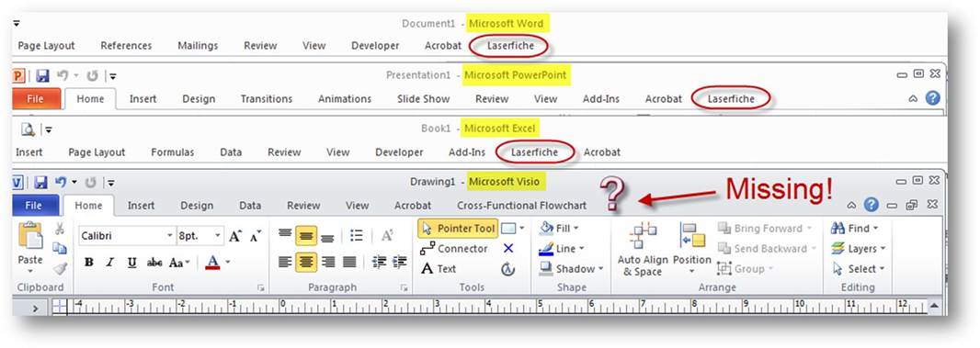Toggle Bold formatting in Font group
Viewport: 980px width, 348px height.
[x=89, y=263]
